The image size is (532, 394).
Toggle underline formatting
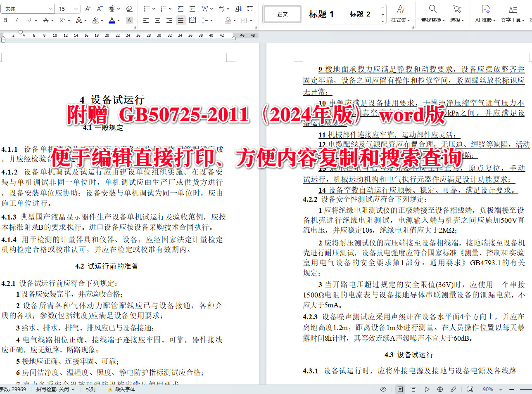[29, 20]
